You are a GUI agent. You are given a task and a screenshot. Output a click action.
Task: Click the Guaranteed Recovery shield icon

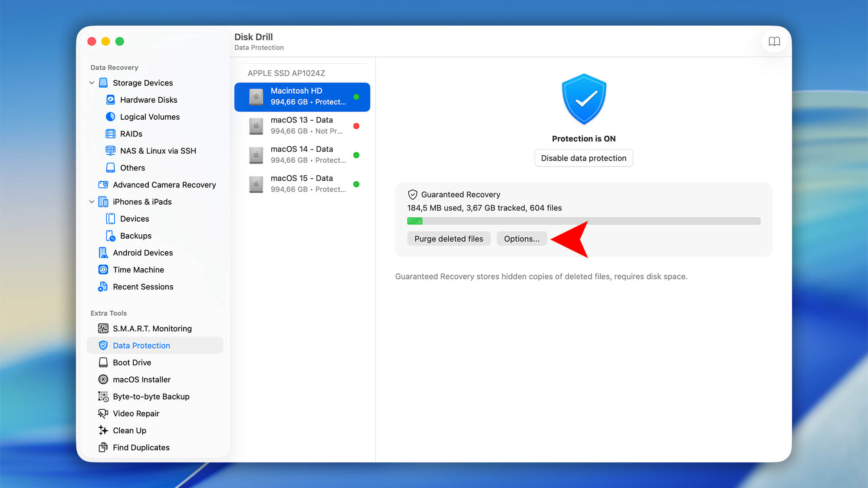tap(413, 195)
